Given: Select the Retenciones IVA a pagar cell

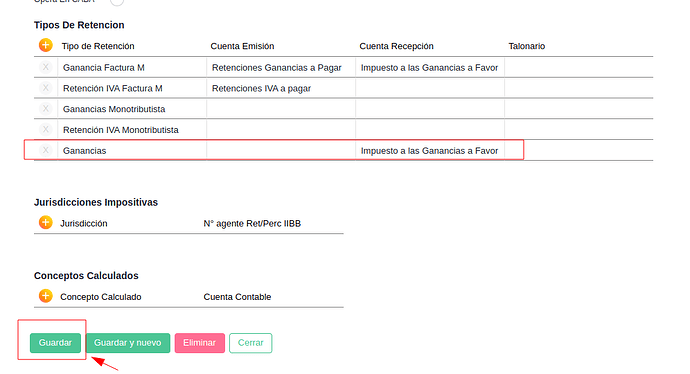Looking at the screenshot, I should tap(281, 88).
